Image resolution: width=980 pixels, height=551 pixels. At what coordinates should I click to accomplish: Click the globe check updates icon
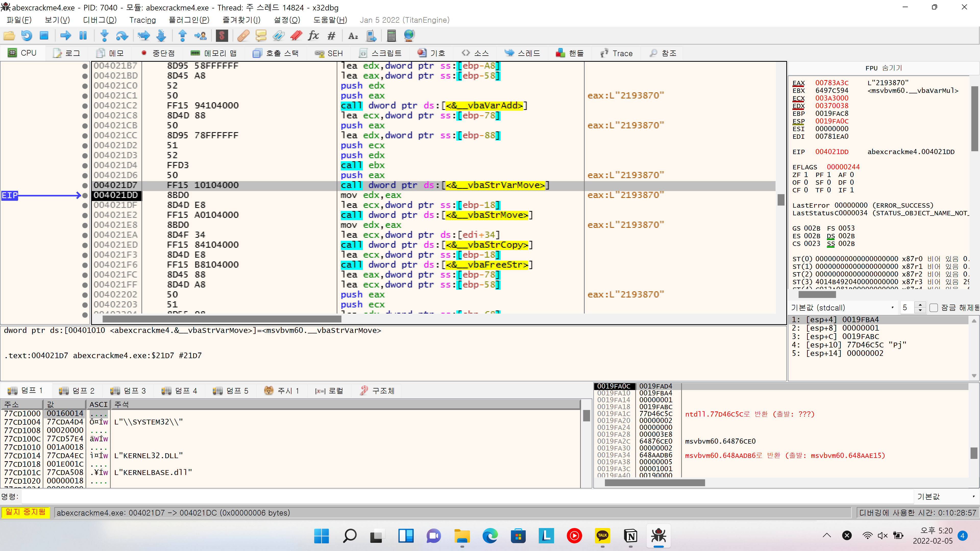pyautogui.click(x=409, y=36)
